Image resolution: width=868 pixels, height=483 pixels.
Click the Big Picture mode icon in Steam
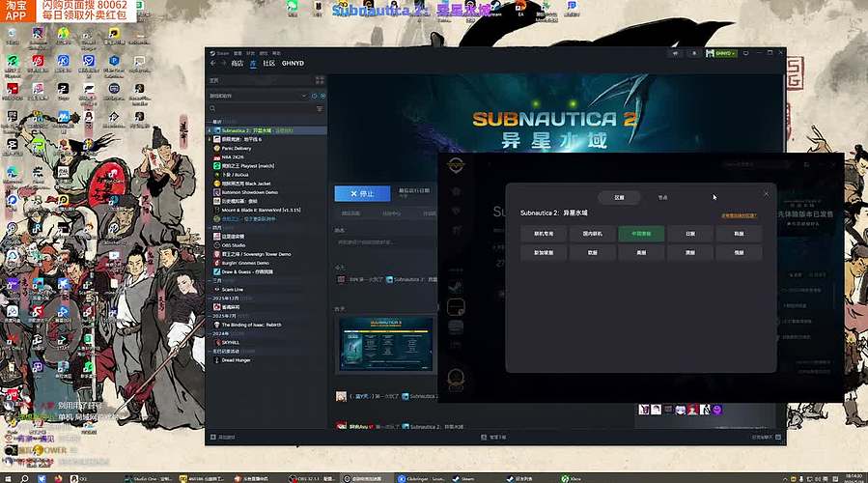(745, 53)
